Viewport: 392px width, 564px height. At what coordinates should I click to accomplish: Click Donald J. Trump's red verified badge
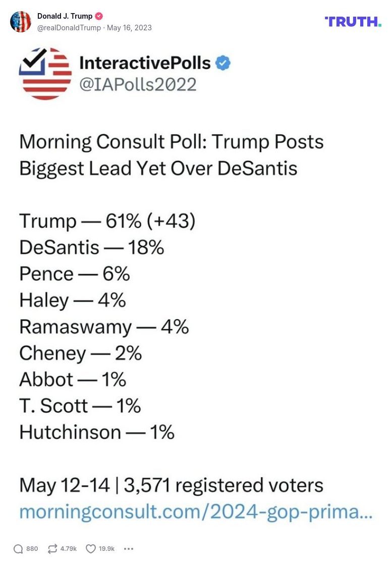[x=99, y=16]
